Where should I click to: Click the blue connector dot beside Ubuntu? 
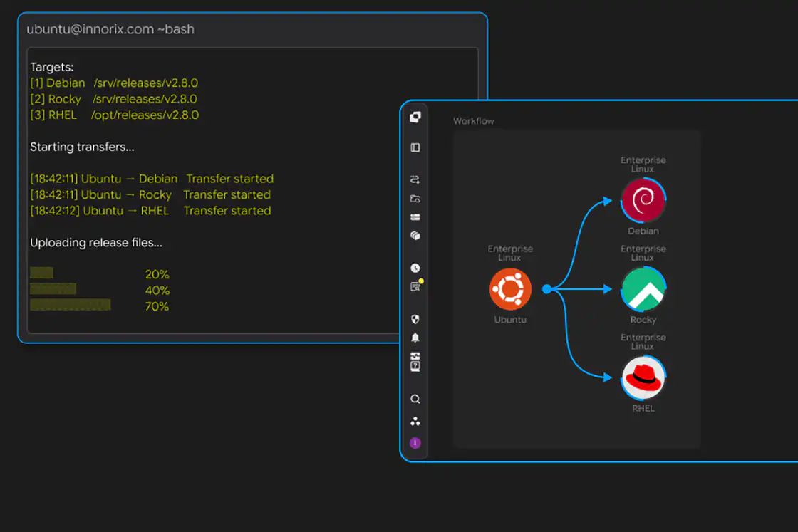547,289
